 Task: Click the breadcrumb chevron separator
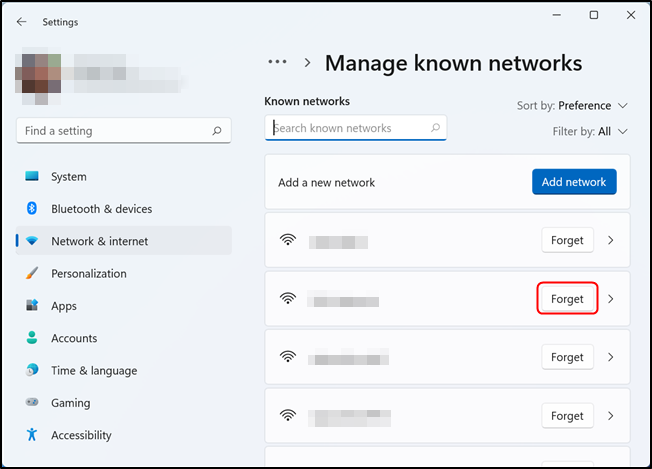(x=307, y=63)
